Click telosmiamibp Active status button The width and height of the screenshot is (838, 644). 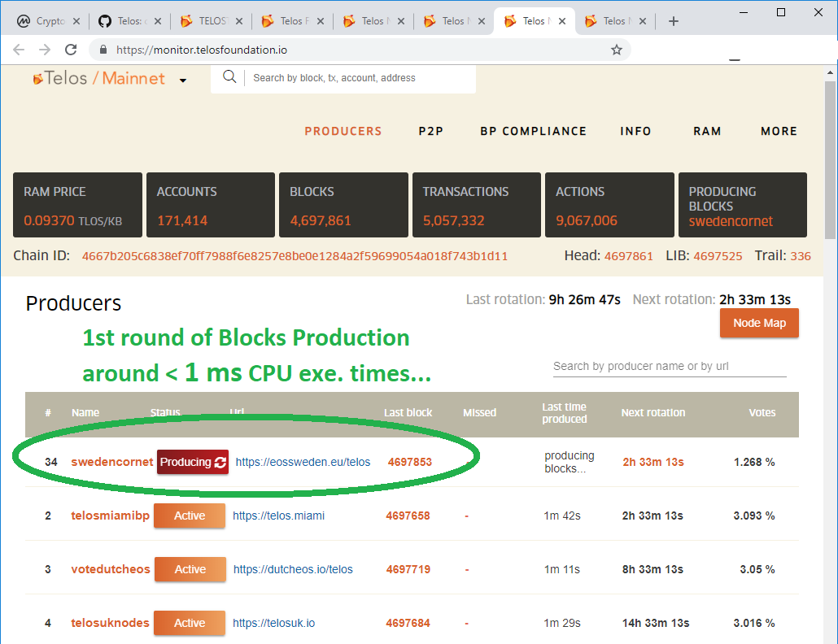click(x=190, y=516)
